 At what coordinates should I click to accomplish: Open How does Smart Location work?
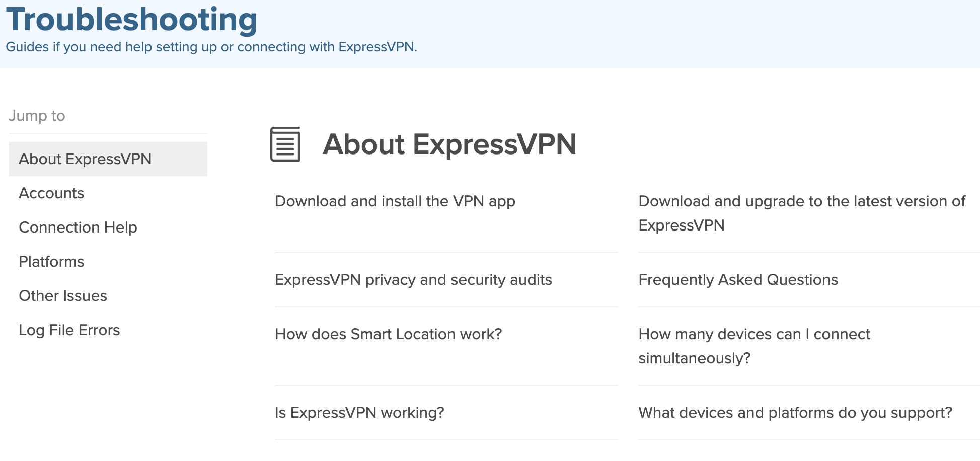(389, 334)
